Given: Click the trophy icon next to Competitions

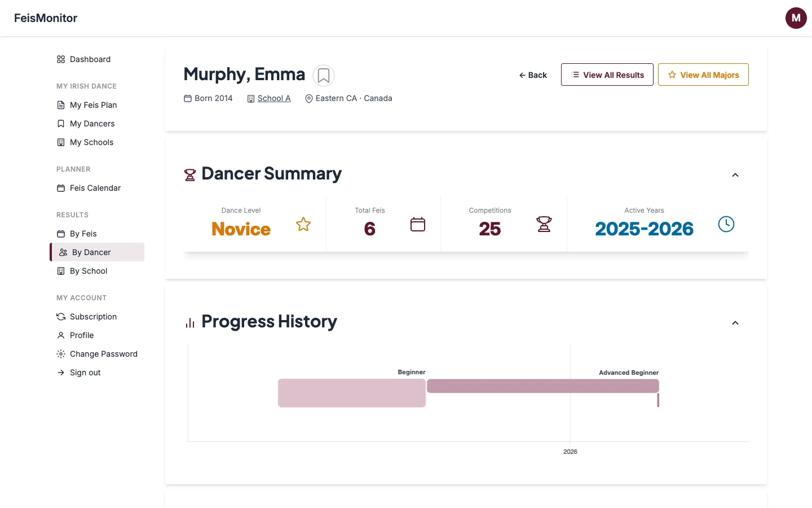Looking at the screenshot, I should pos(544,224).
